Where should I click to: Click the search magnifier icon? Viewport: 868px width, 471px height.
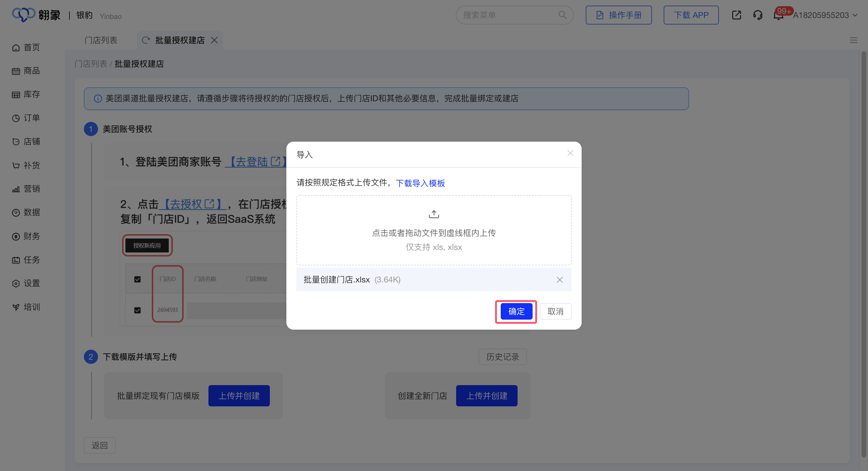click(x=562, y=15)
